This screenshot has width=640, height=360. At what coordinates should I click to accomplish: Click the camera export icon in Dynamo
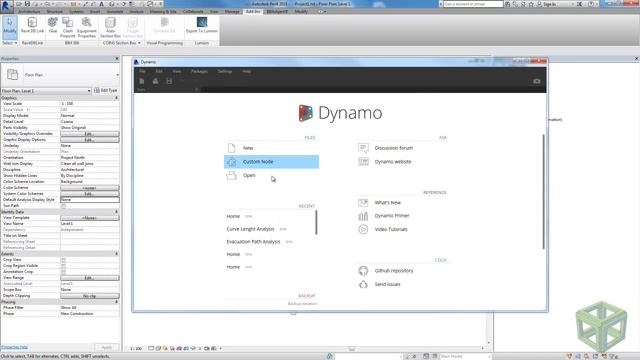537,81
